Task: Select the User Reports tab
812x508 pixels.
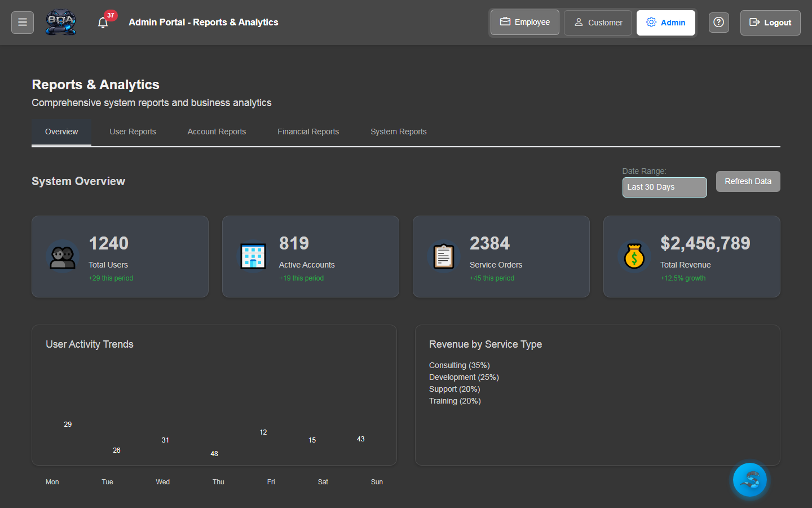Action: click(133, 132)
